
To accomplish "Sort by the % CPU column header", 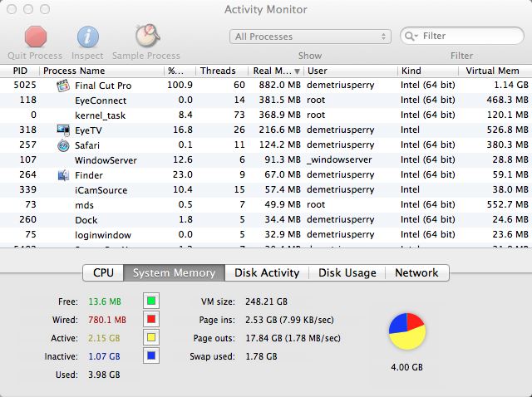I will tap(180, 71).
